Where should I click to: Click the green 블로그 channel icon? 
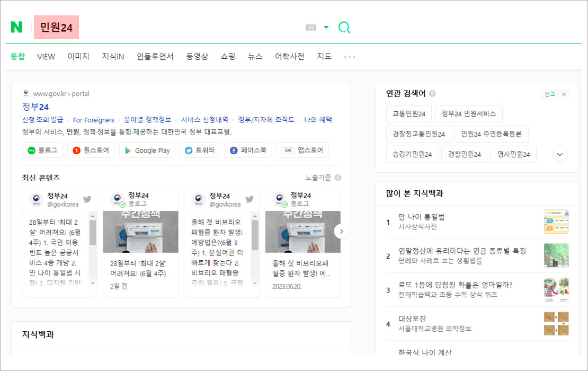[31, 151]
